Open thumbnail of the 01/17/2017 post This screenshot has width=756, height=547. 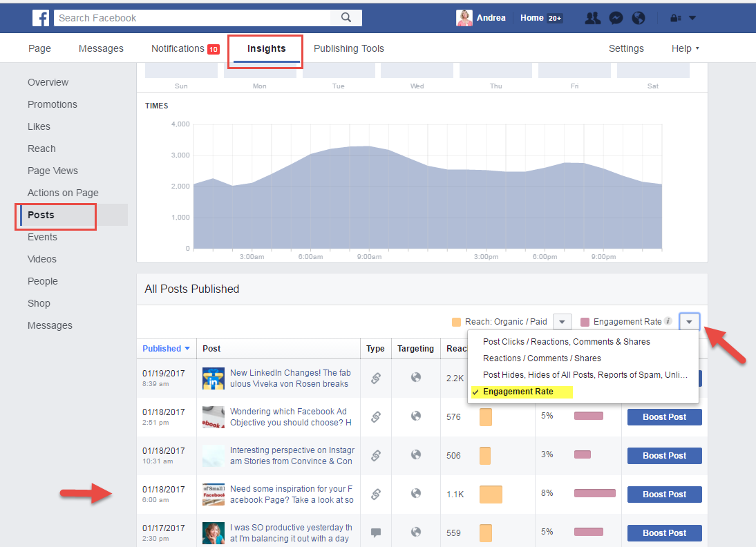(213, 533)
